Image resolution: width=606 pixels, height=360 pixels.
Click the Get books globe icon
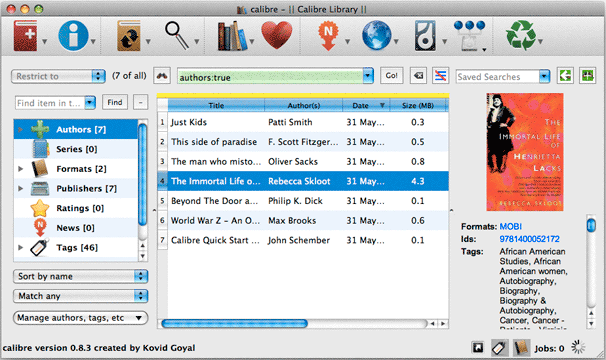[x=376, y=36]
